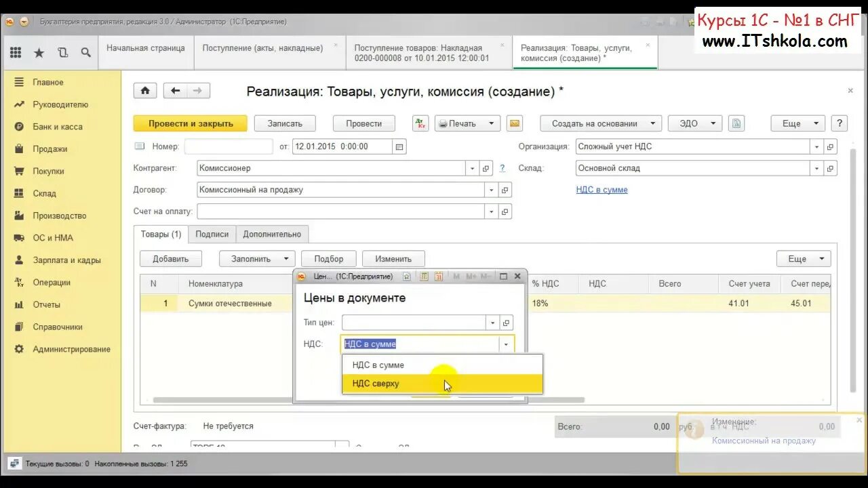Click the Продажи sidebar section
The width and height of the screenshot is (868, 488).
[50, 149]
